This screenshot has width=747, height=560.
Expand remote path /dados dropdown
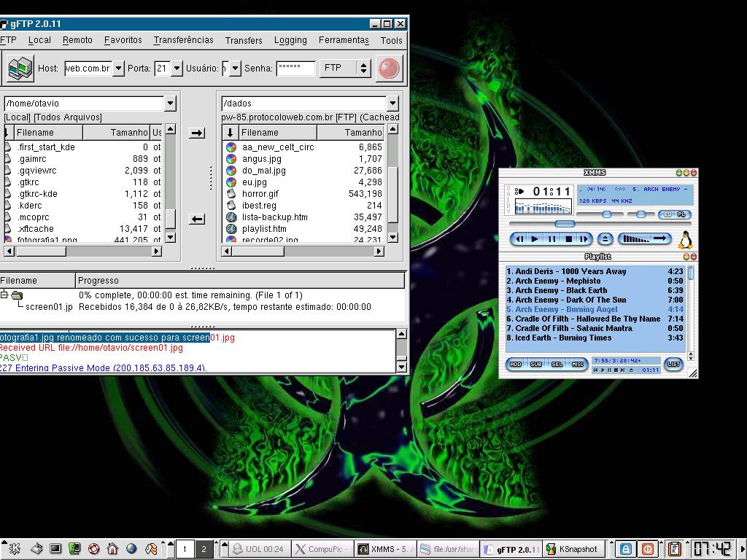coord(392,104)
